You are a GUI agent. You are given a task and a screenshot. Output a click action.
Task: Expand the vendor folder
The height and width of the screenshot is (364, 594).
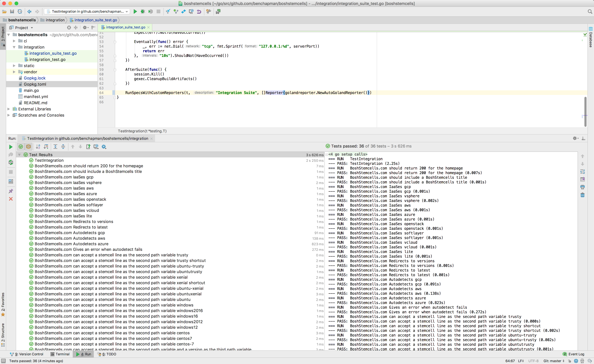[x=14, y=72]
